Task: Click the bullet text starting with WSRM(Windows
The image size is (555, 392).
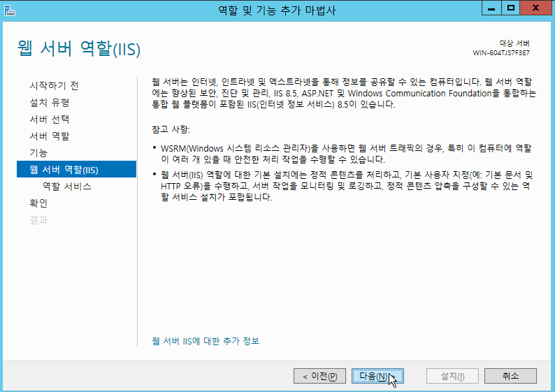Action: click(346, 154)
